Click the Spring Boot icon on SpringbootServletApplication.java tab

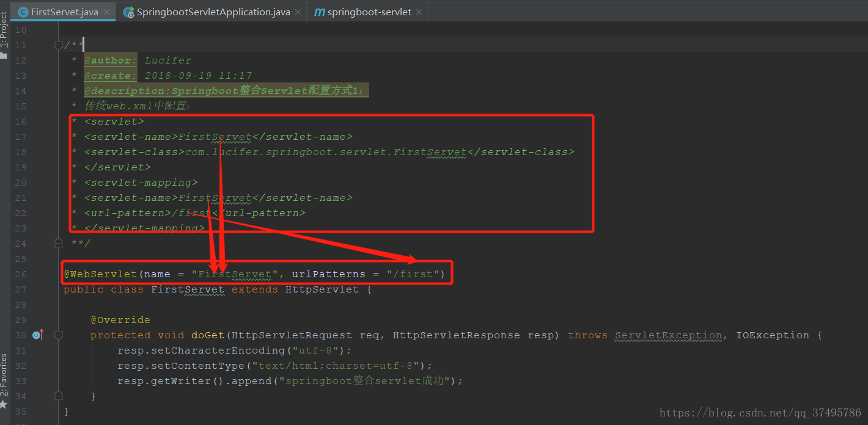click(128, 11)
